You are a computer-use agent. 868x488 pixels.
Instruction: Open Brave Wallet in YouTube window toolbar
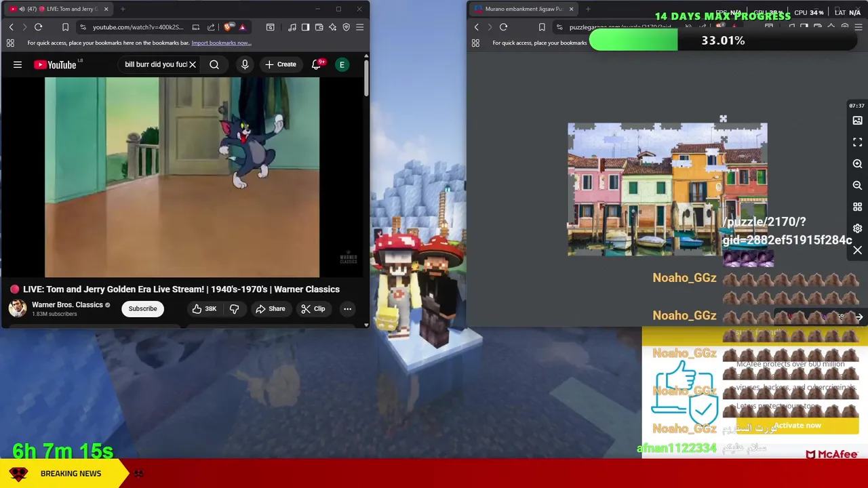pos(319,27)
